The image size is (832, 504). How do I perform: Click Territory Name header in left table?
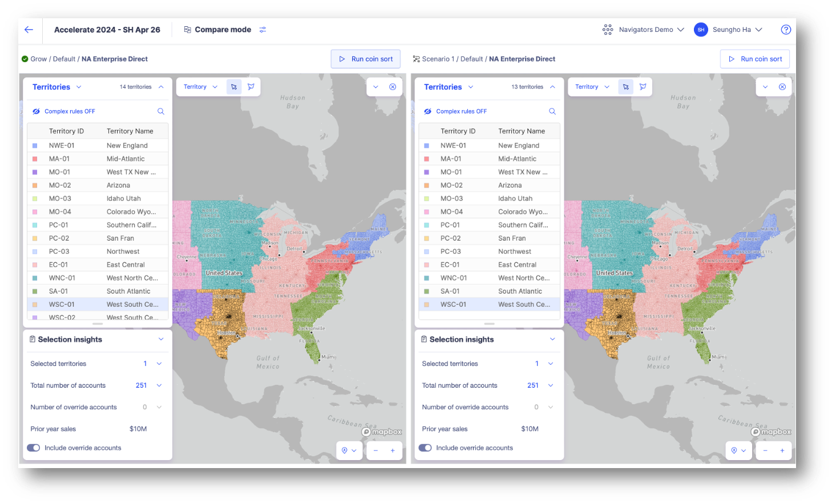pyautogui.click(x=130, y=131)
